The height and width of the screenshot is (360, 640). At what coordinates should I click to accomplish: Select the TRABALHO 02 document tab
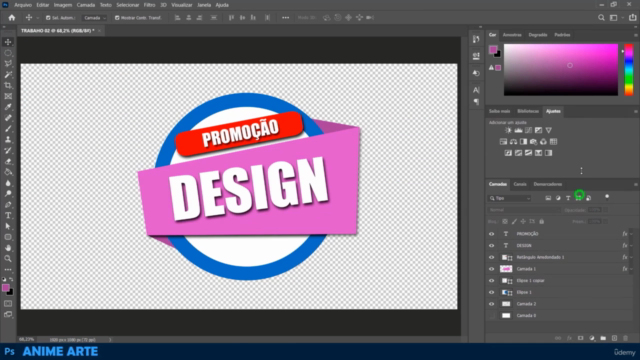[58, 31]
